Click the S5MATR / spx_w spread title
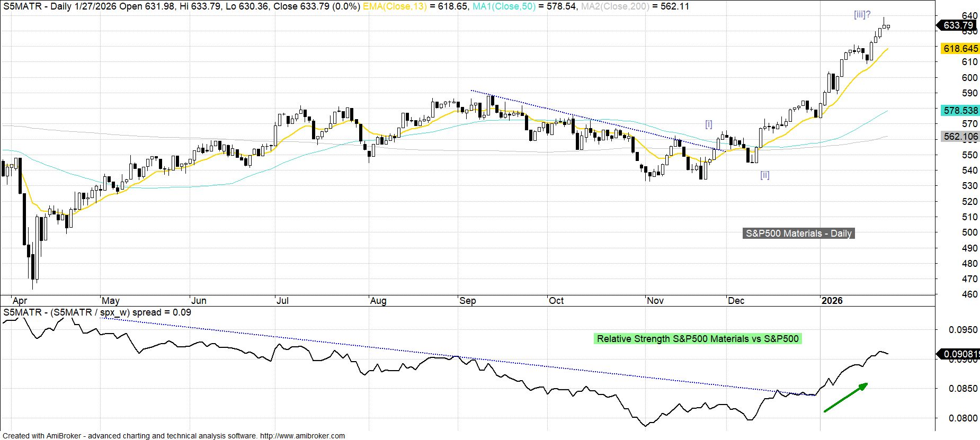Screen dimensions: 980x440 tap(97, 312)
